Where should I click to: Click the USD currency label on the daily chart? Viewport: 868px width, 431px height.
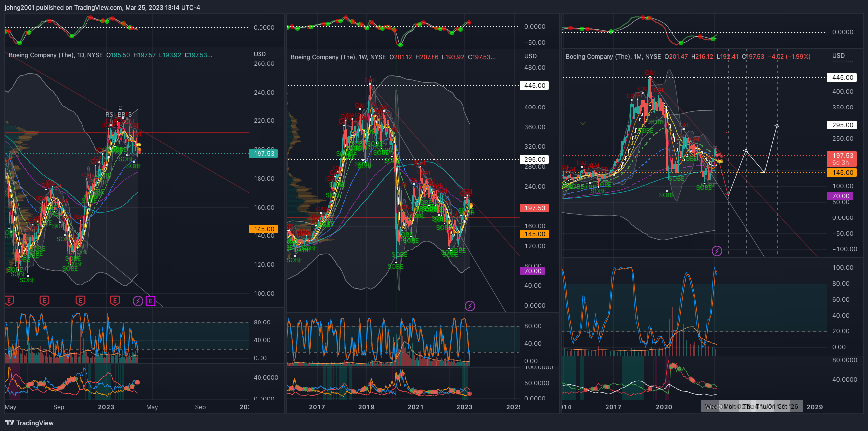click(x=260, y=54)
